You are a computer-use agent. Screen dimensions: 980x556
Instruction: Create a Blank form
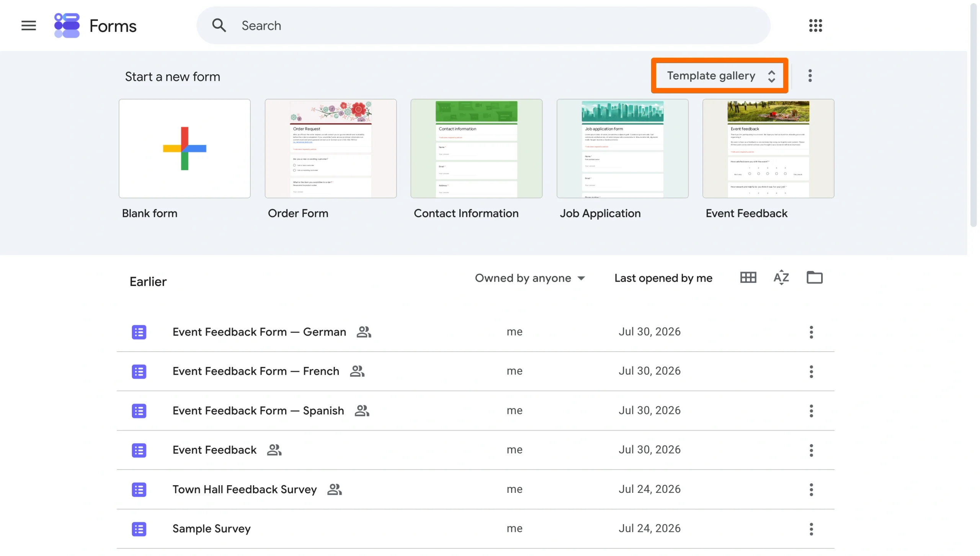point(185,148)
